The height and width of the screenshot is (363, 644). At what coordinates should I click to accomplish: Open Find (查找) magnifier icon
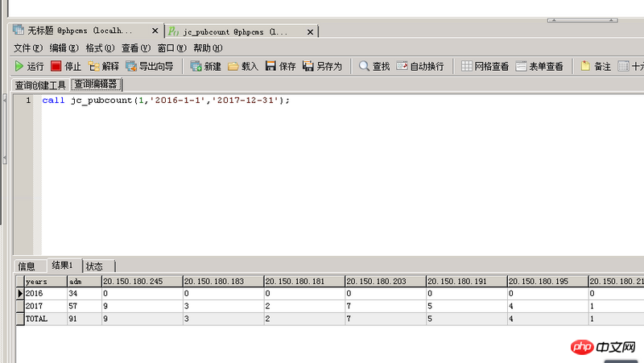click(364, 66)
